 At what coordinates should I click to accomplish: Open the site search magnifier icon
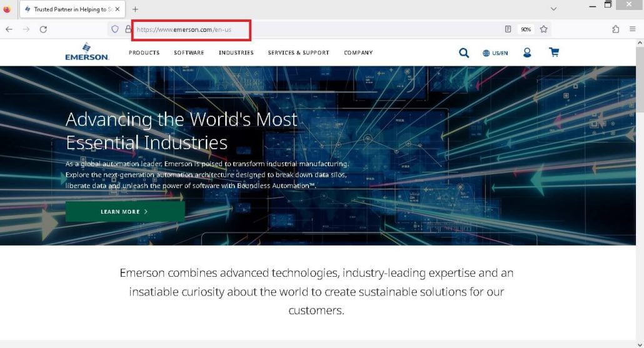(464, 52)
